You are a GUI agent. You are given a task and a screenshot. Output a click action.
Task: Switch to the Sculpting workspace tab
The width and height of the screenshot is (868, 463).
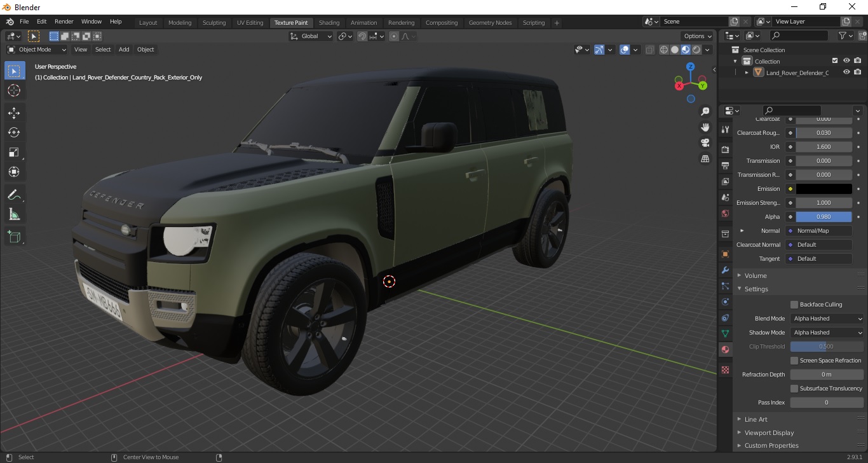(214, 23)
